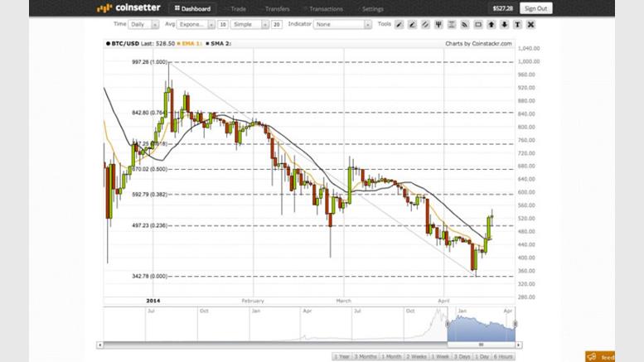
Task: Open the Simple average type dropdown
Action: (249, 25)
